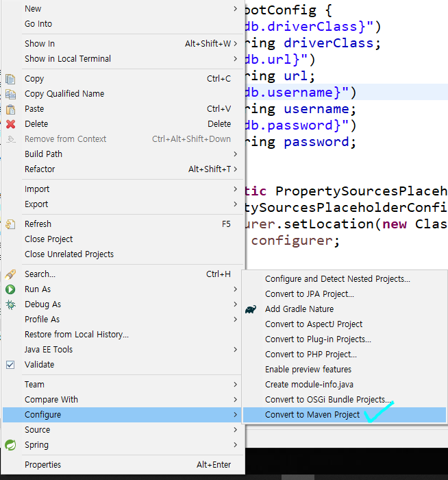Image resolution: width=448 pixels, height=480 pixels.
Task: Choose Convert to AspectJ Project
Action: pyautogui.click(x=345, y=324)
